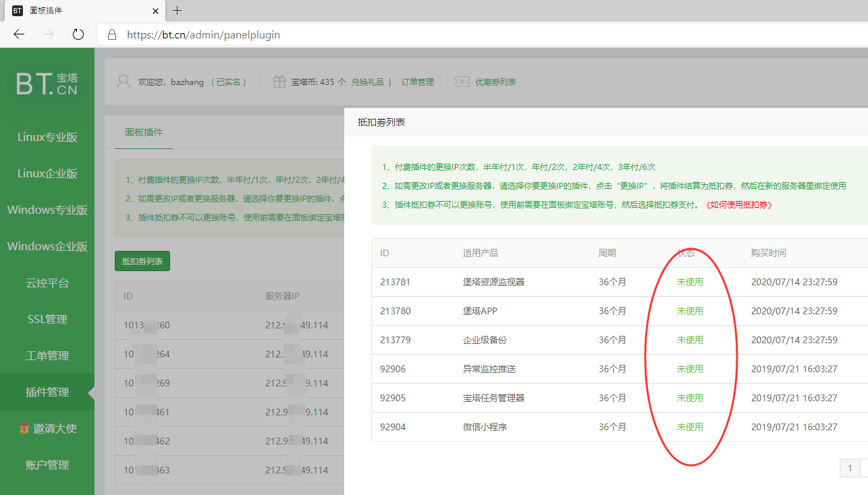Click the 购买时间 column header

pos(769,253)
